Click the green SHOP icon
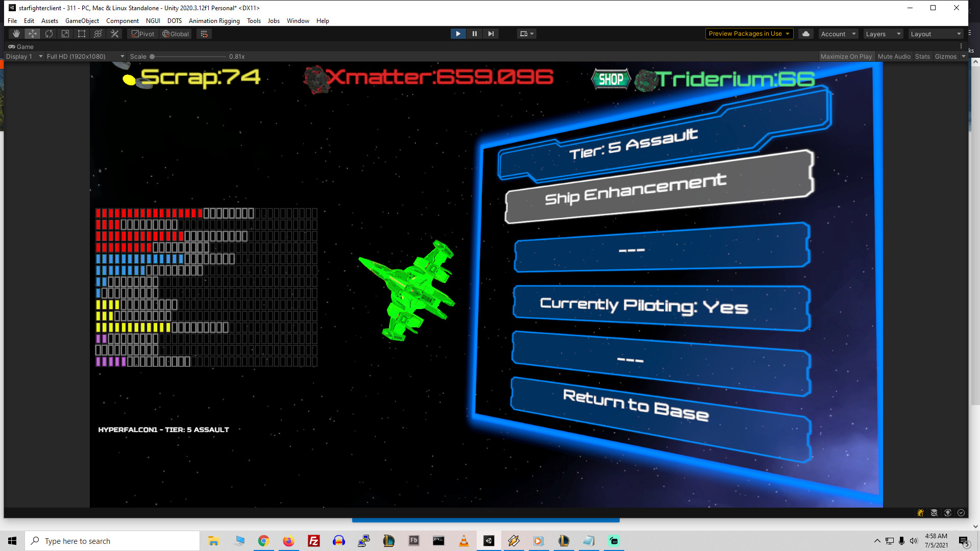Viewport: 980px width, 551px height. click(611, 79)
